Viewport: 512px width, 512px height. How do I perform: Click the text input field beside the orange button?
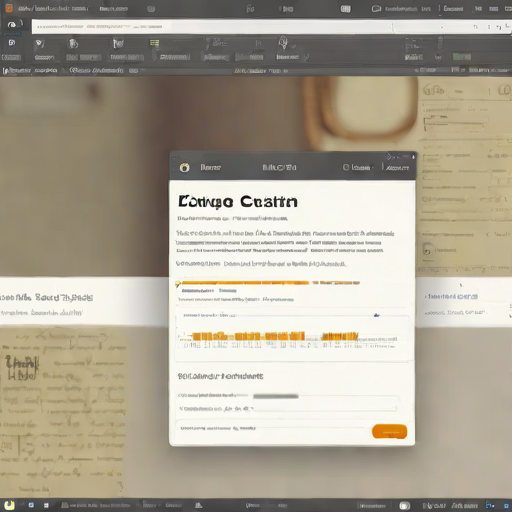click(272, 428)
